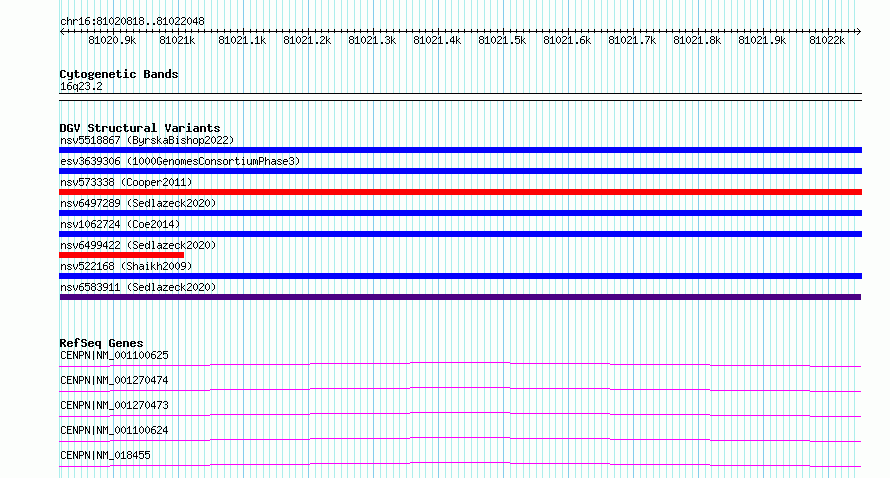Open transcript CENPN|NM_001270474 label
The height and width of the screenshot is (478, 890).
[x=114, y=380]
